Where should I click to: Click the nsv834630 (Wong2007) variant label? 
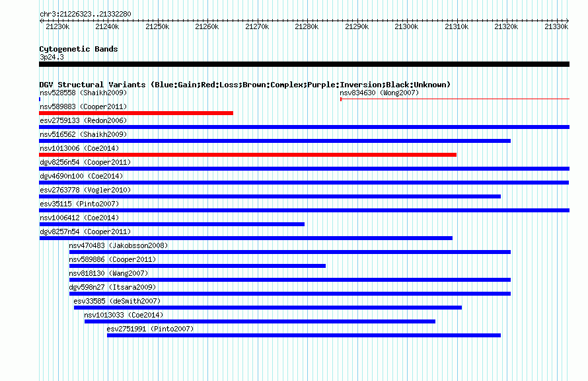pyautogui.click(x=379, y=93)
